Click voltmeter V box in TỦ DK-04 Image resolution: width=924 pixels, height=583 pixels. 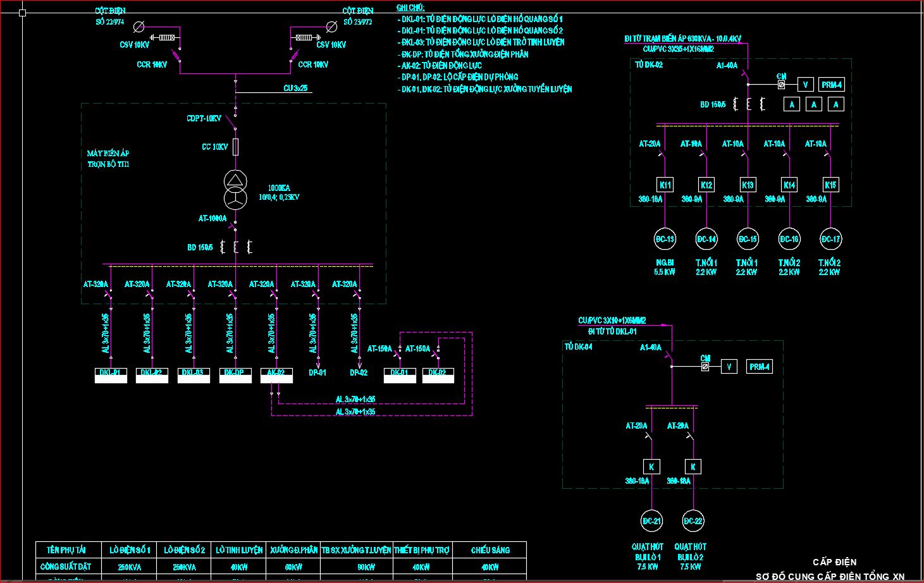click(x=729, y=366)
